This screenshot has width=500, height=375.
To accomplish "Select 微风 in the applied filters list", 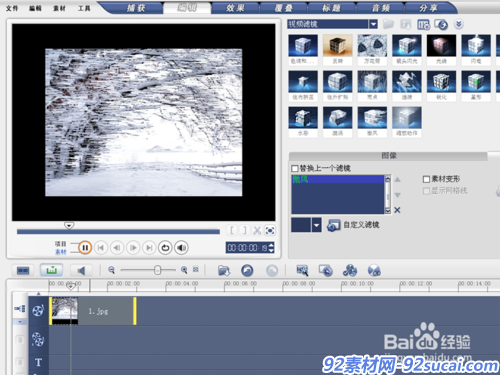I will 338,179.
